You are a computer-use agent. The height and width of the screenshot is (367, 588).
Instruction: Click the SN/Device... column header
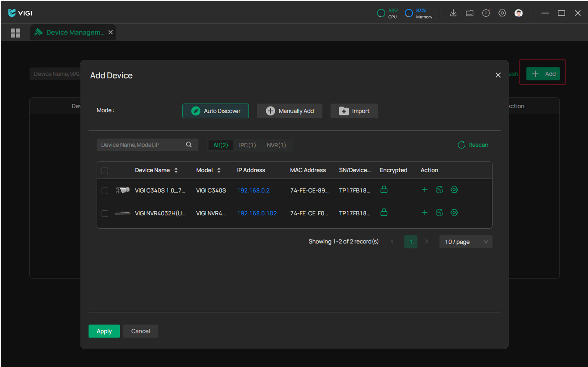pos(355,170)
